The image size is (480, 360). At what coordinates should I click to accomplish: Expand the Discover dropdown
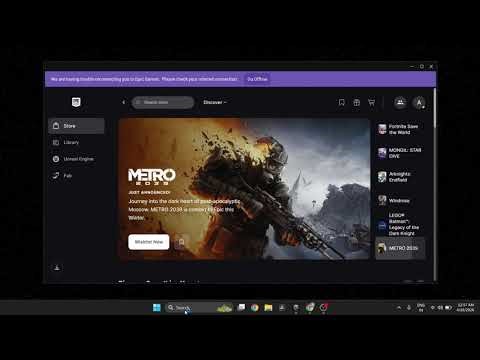tap(215, 102)
